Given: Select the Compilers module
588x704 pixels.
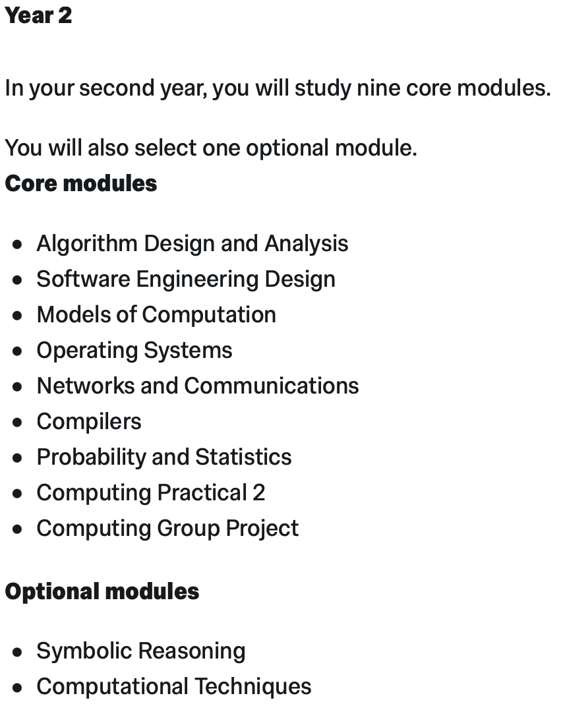Looking at the screenshot, I should 89,422.
